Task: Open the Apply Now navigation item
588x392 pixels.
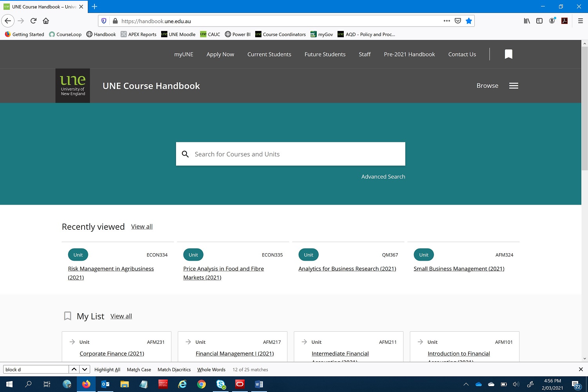Action: [x=220, y=54]
